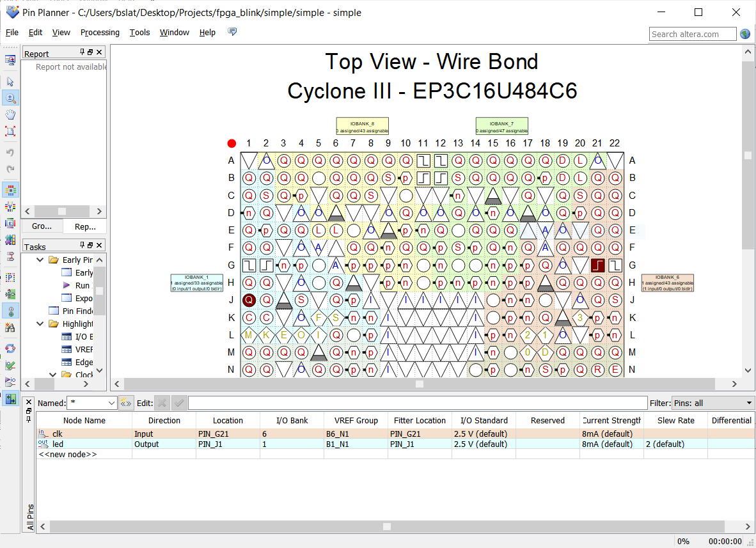Open the Processing menu
Image resolution: width=756 pixels, height=548 pixels.
(x=100, y=33)
